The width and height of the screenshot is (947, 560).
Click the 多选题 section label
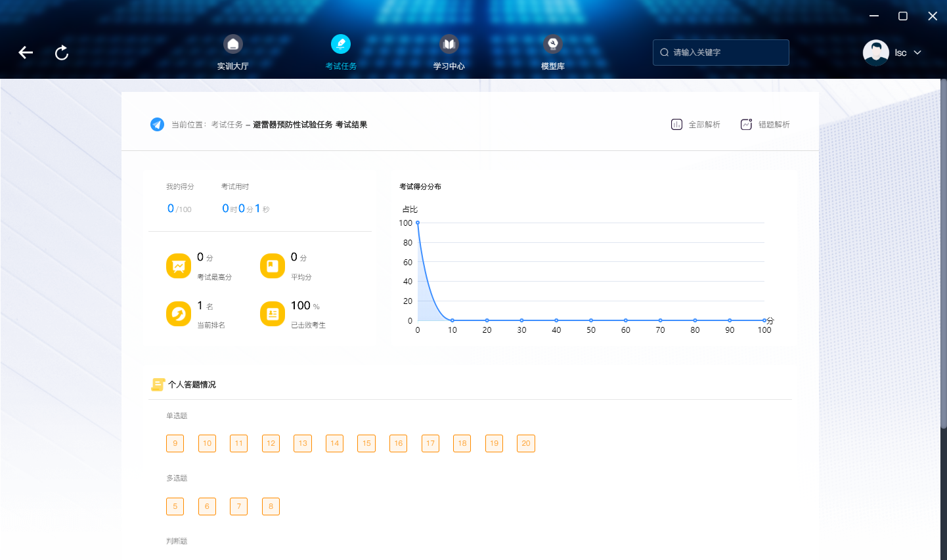tap(177, 478)
